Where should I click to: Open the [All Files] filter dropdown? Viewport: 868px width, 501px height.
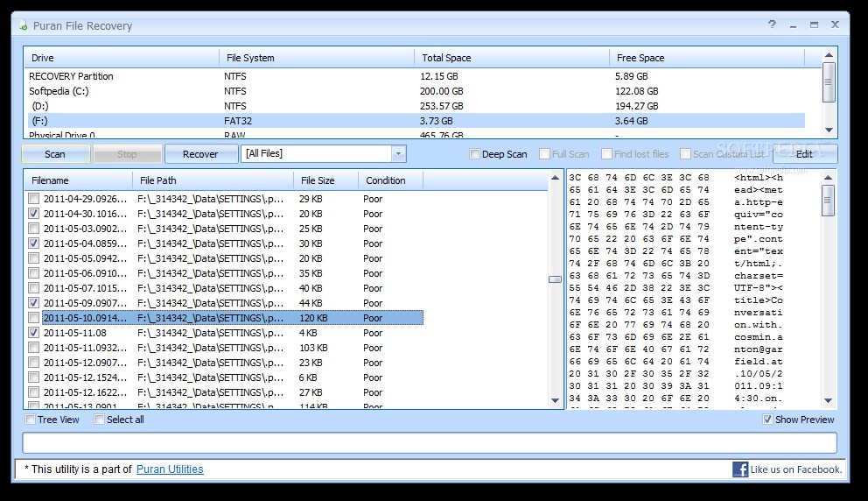click(x=398, y=154)
